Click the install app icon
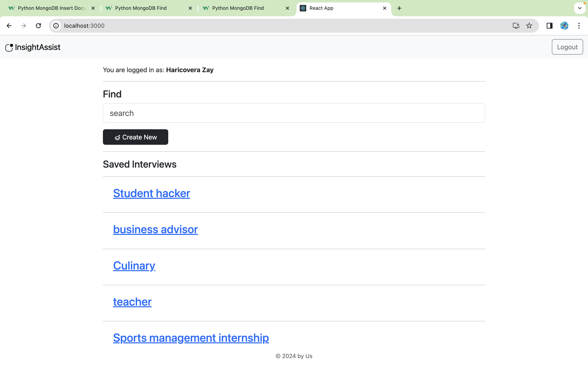Screen dimensions: 588x367 [x=516, y=26]
